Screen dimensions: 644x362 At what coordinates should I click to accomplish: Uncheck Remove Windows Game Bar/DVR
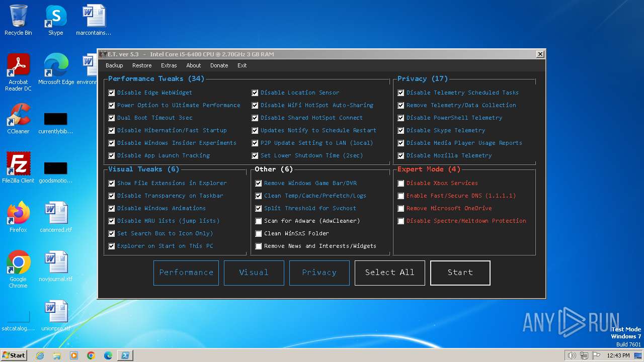[x=259, y=183]
